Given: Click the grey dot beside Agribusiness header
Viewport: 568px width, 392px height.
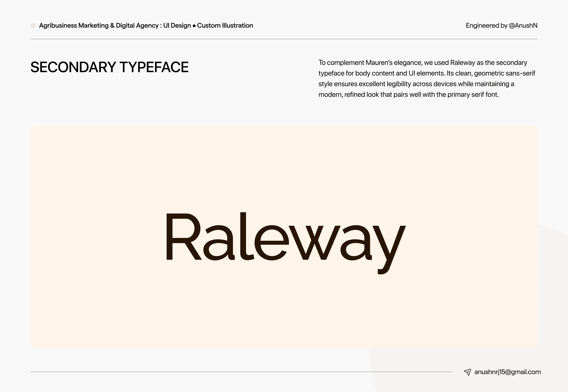Looking at the screenshot, I should click(33, 26).
